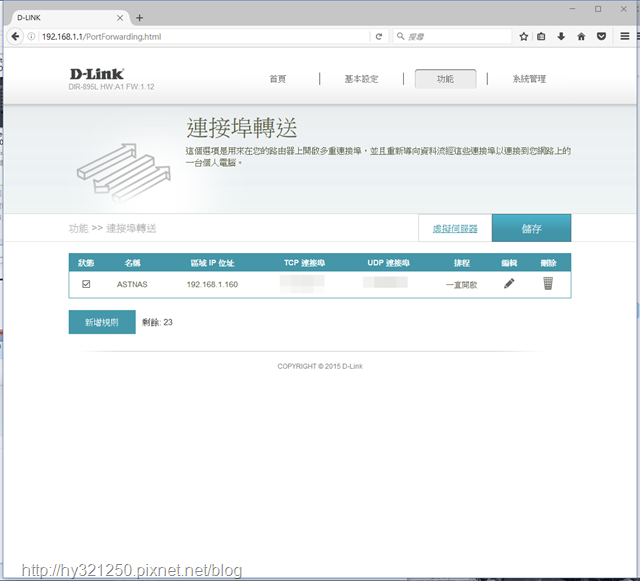Screen dimensions: 640x581
Task: Click the 剩餘: 23 remaining count
Action: [157, 322]
